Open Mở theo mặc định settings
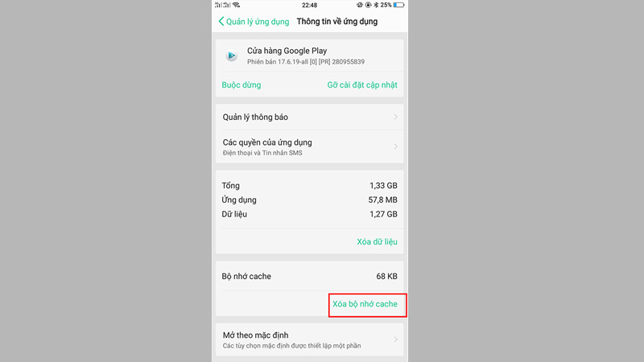Image resolution: width=644 pixels, height=362 pixels. [x=310, y=339]
